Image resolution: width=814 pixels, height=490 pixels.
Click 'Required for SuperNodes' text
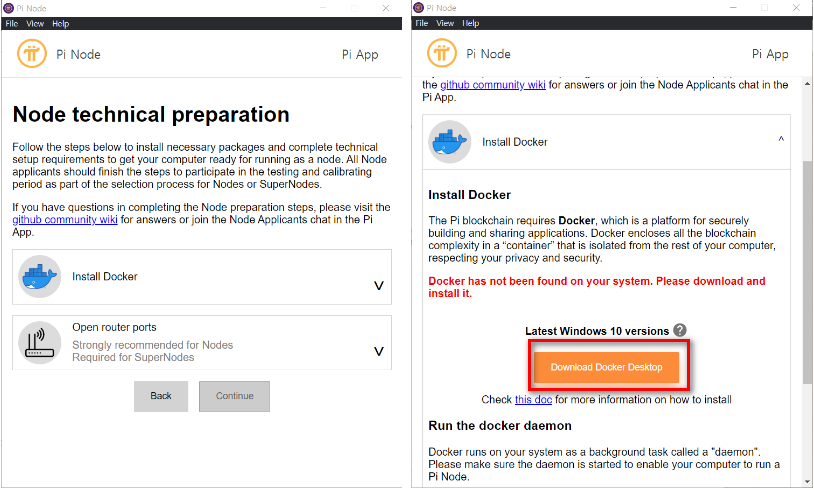coord(133,357)
